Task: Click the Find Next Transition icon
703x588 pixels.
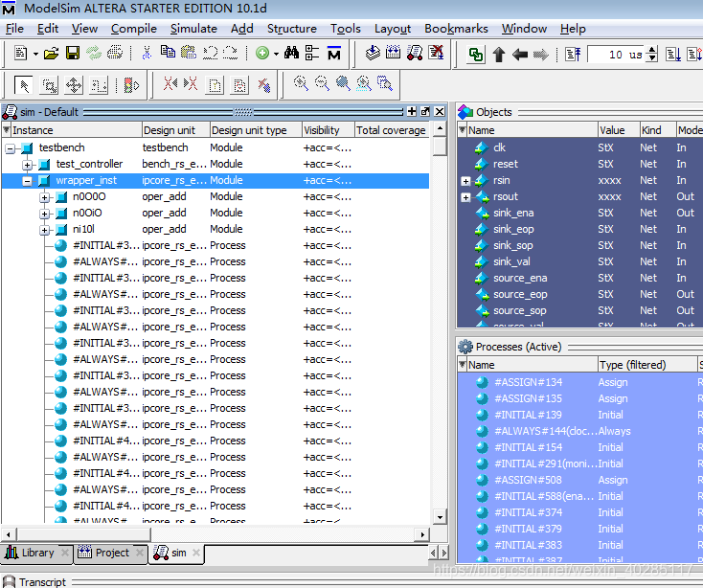Action: pos(191,84)
